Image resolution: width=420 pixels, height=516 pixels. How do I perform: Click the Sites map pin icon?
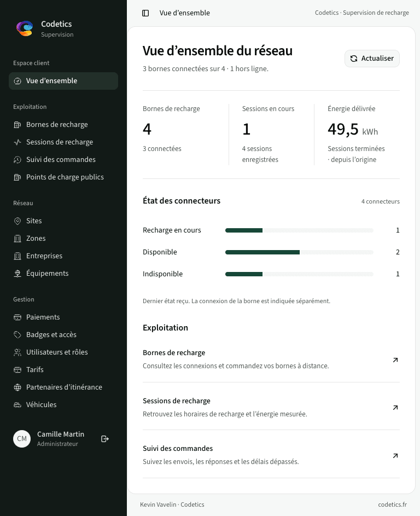click(x=17, y=221)
